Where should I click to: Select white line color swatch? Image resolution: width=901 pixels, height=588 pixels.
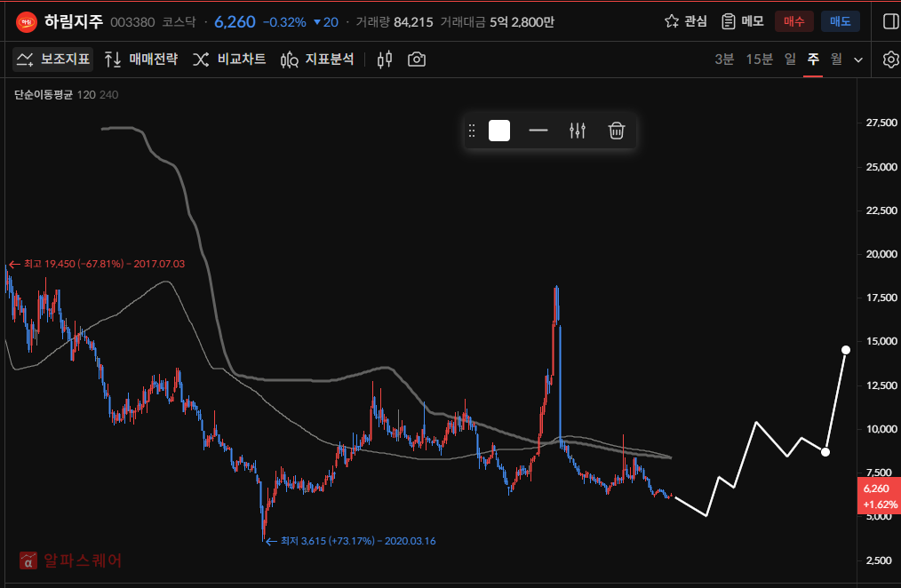[x=499, y=131]
